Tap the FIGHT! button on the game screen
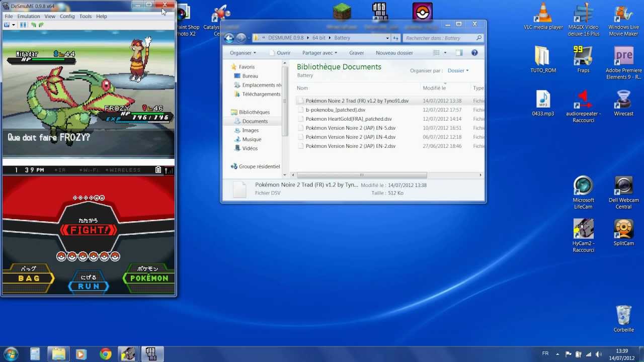Image resolution: width=644 pixels, height=362 pixels. 89,230
